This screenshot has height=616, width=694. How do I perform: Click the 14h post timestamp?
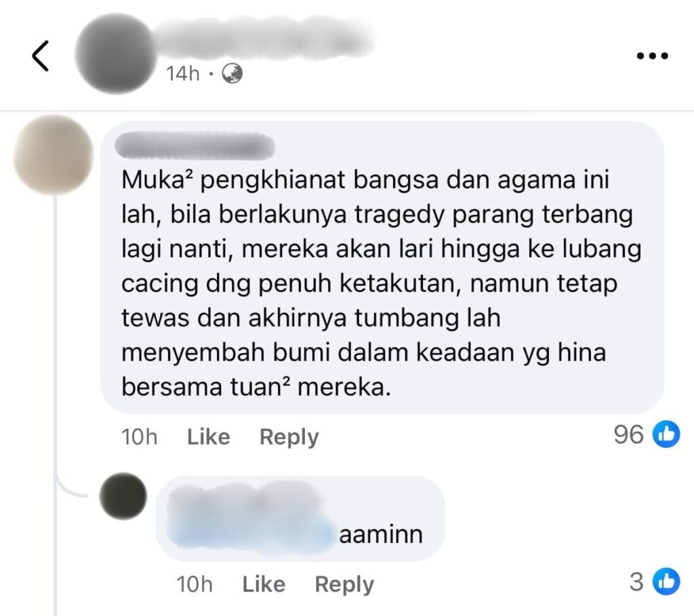[x=183, y=73]
